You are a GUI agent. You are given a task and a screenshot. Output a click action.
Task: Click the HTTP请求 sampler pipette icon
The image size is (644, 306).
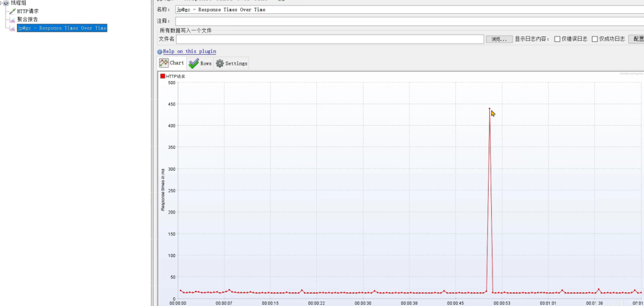pos(13,11)
